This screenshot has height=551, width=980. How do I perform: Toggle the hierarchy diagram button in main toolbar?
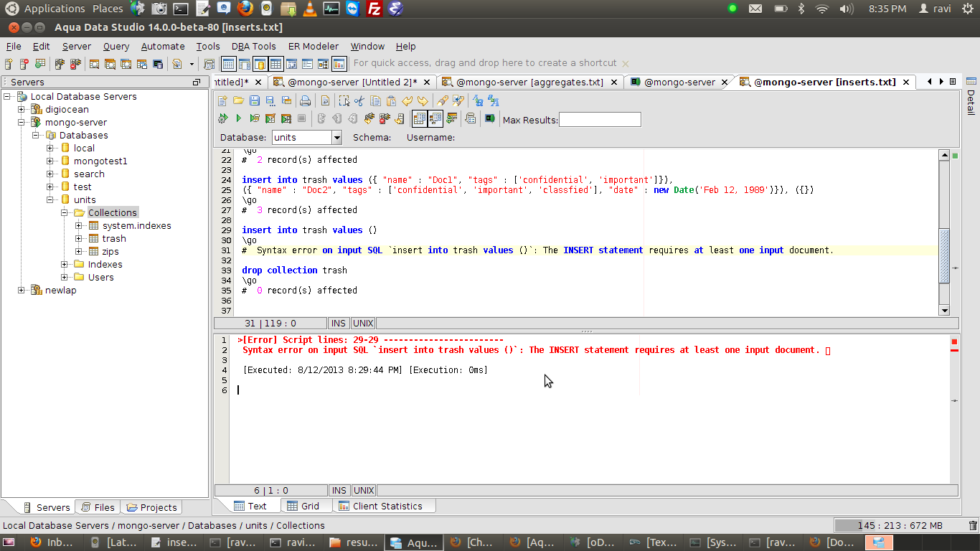[323, 64]
